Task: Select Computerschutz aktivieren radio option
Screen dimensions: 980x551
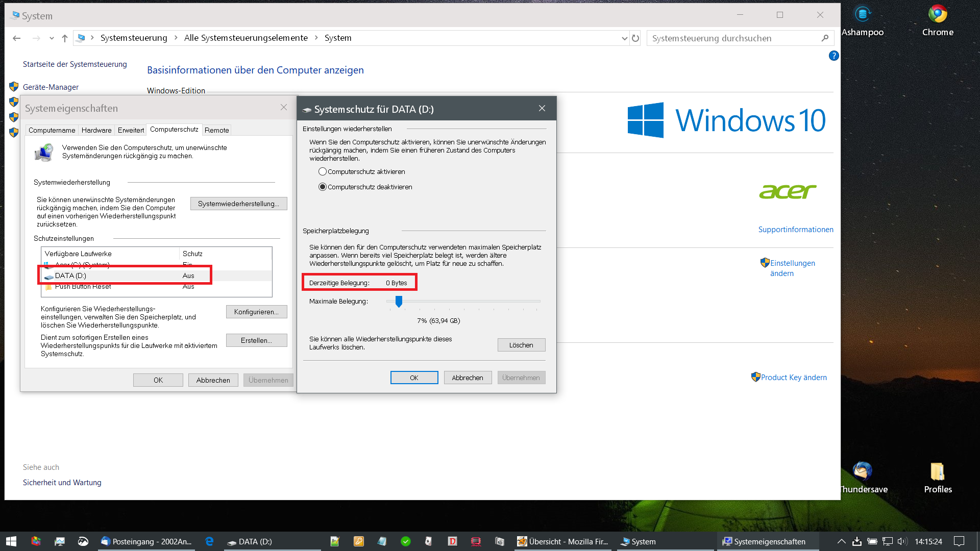Action: coord(323,172)
